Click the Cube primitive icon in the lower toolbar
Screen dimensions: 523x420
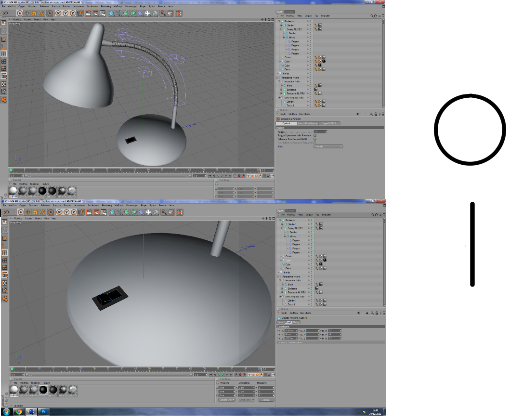point(112,212)
